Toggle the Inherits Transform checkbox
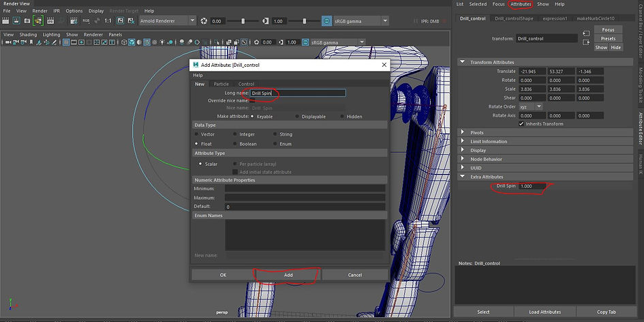The width and height of the screenshot is (644, 322). point(521,123)
